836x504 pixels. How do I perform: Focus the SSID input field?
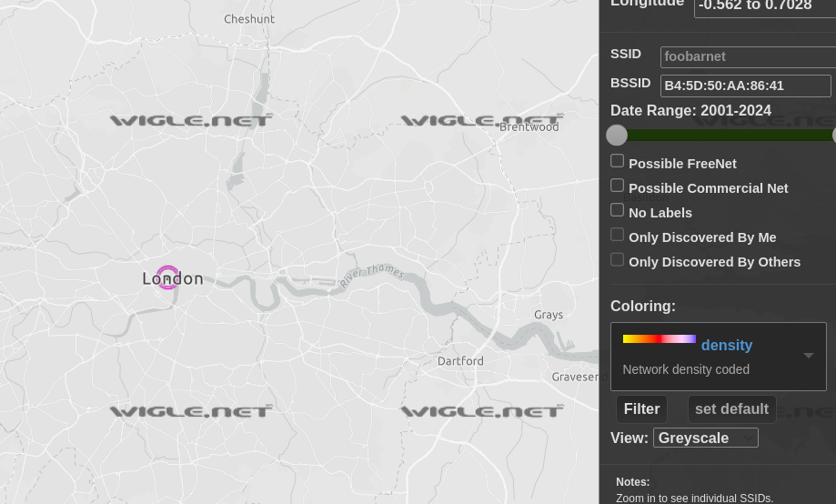click(747, 56)
